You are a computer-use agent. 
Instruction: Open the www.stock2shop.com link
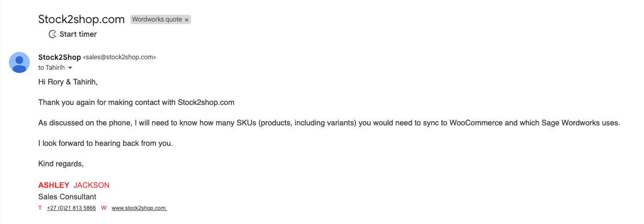tap(139, 208)
